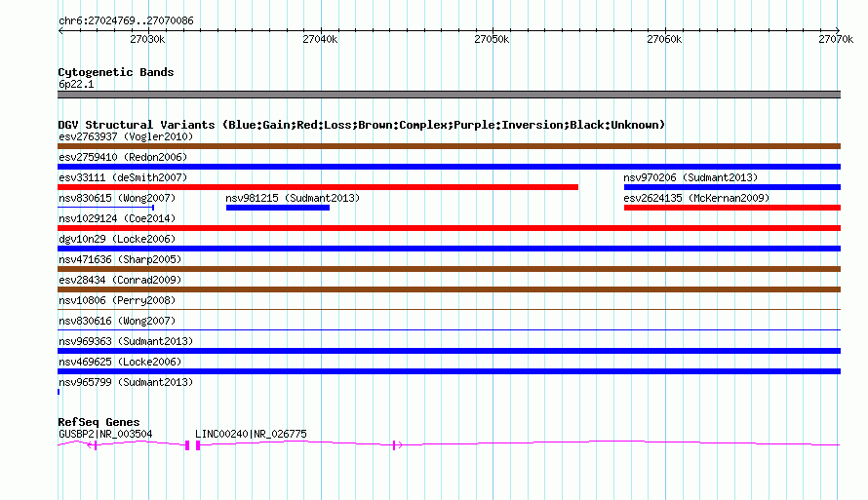Click the GUSBP2 left-pointing strand arrow
Viewport: 868px width, 500px height.
[x=90, y=445]
